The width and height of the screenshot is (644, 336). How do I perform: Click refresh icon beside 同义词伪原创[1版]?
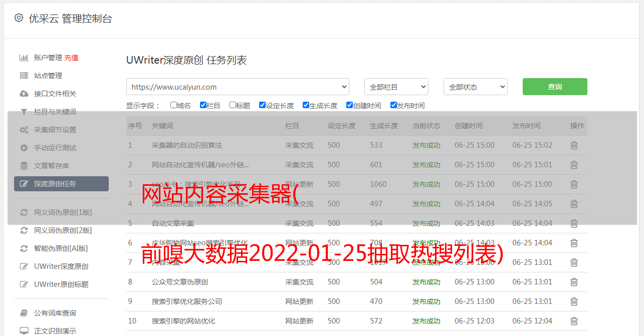coord(24,212)
